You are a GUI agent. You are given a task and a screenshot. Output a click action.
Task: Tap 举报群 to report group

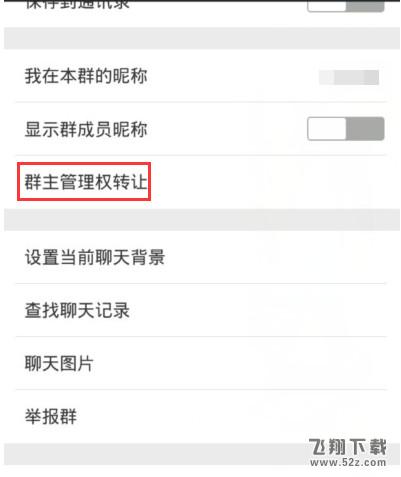pyautogui.click(x=201, y=416)
